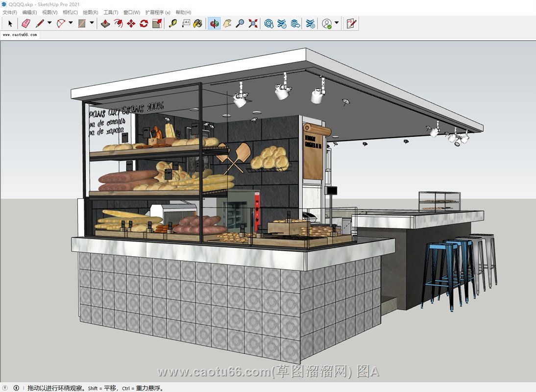The width and height of the screenshot is (536, 392).
Task: Open the Paint Bucket tool
Action: coord(197,23)
